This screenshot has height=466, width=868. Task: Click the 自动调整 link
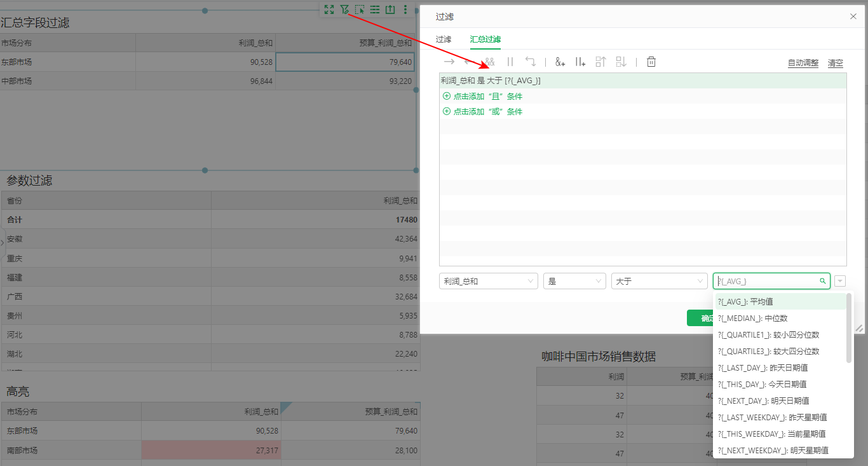click(803, 63)
